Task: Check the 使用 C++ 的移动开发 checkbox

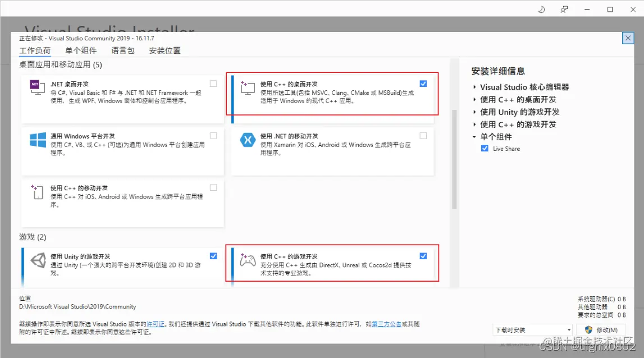Action: point(213,187)
